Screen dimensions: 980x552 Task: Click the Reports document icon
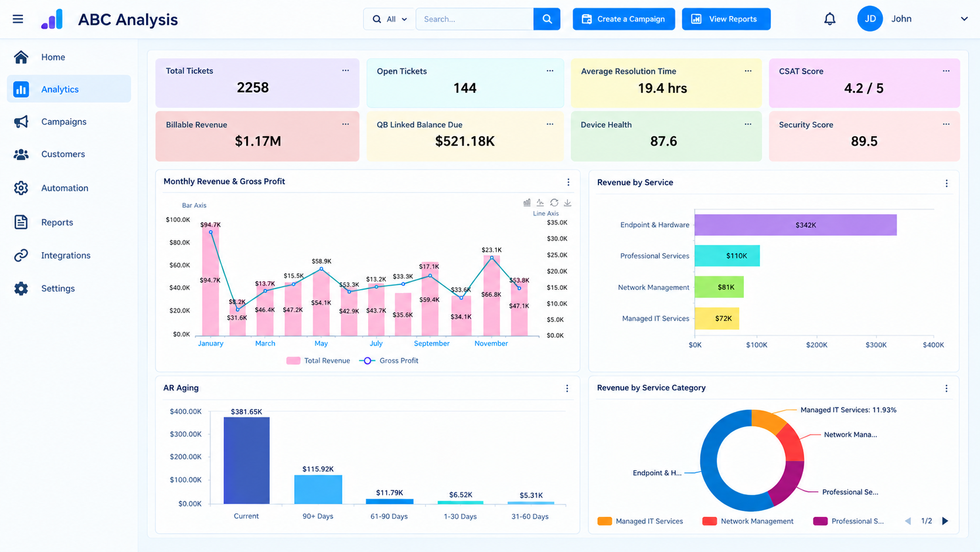[21, 222]
